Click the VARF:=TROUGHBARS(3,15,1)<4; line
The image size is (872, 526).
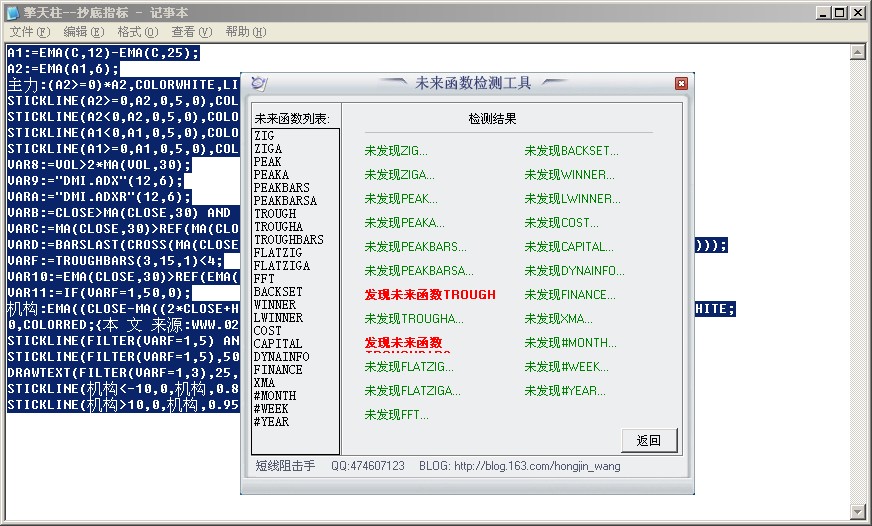click(x=115, y=261)
